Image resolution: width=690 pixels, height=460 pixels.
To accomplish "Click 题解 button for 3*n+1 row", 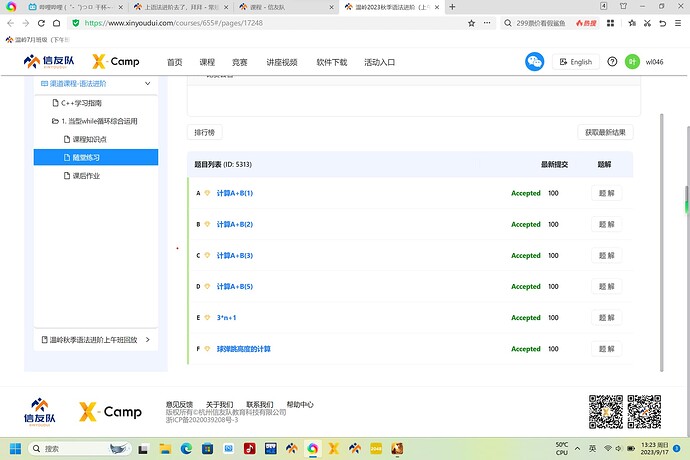I will [x=606, y=317].
